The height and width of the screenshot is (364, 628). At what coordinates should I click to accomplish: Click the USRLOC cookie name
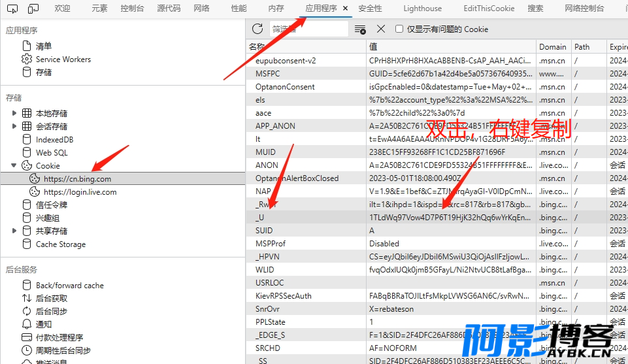(269, 283)
